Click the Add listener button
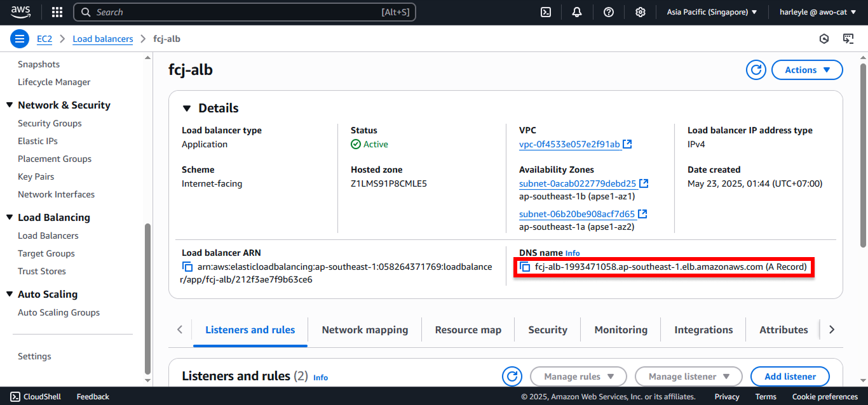The width and height of the screenshot is (868, 405). coord(790,376)
